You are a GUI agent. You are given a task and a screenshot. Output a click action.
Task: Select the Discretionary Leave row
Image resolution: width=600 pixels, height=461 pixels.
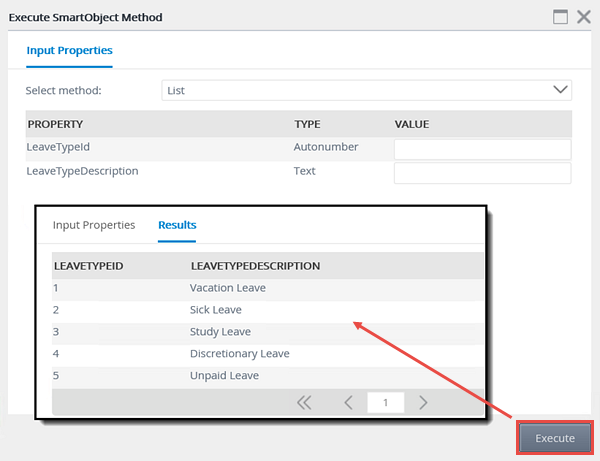tap(267, 354)
